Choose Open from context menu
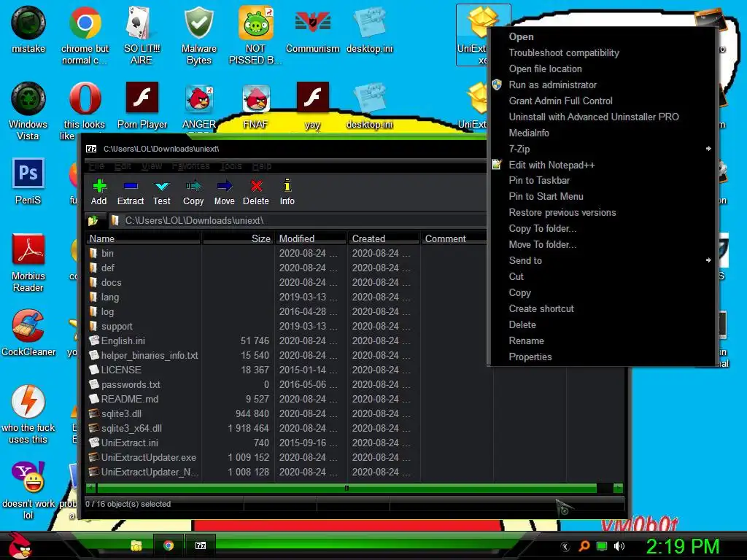This screenshot has height=560, width=747. [x=602, y=36]
